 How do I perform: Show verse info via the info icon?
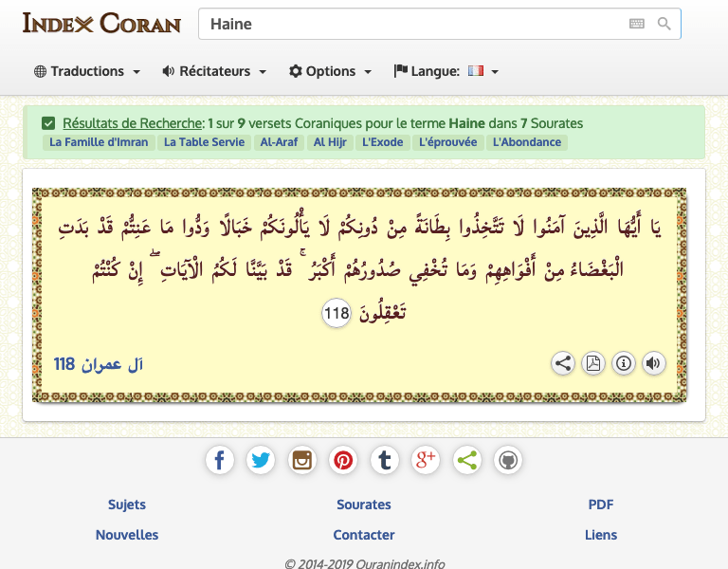(x=623, y=363)
